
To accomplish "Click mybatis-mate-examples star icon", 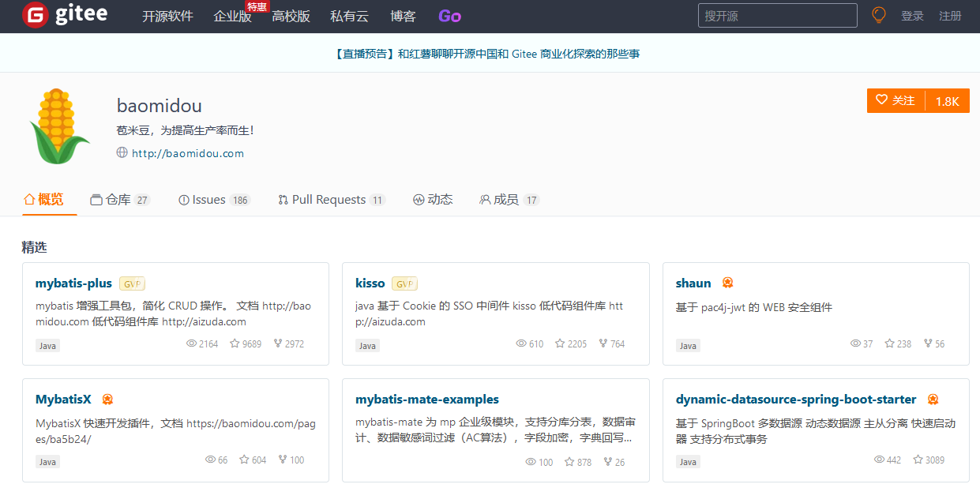I will coord(569,462).
